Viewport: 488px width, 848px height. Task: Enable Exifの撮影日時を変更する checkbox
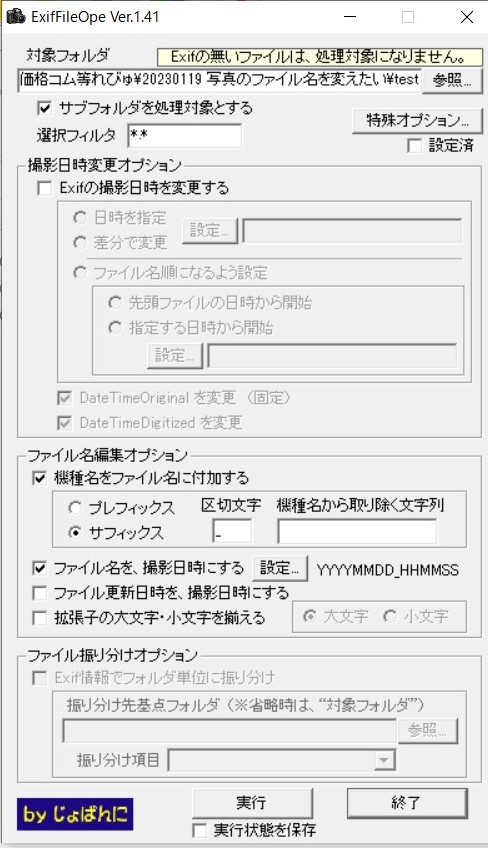[45, 188]
